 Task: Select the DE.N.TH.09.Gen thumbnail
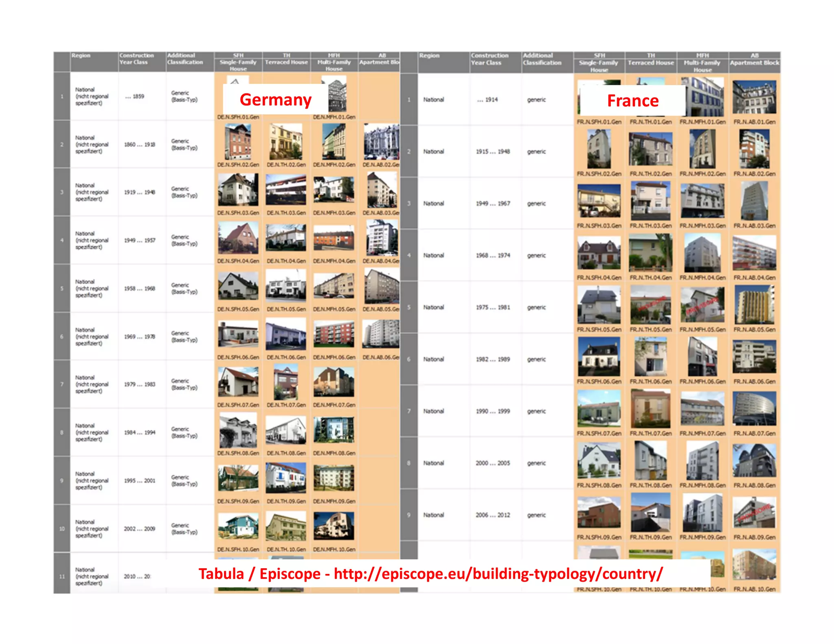[x=286, y=478]
